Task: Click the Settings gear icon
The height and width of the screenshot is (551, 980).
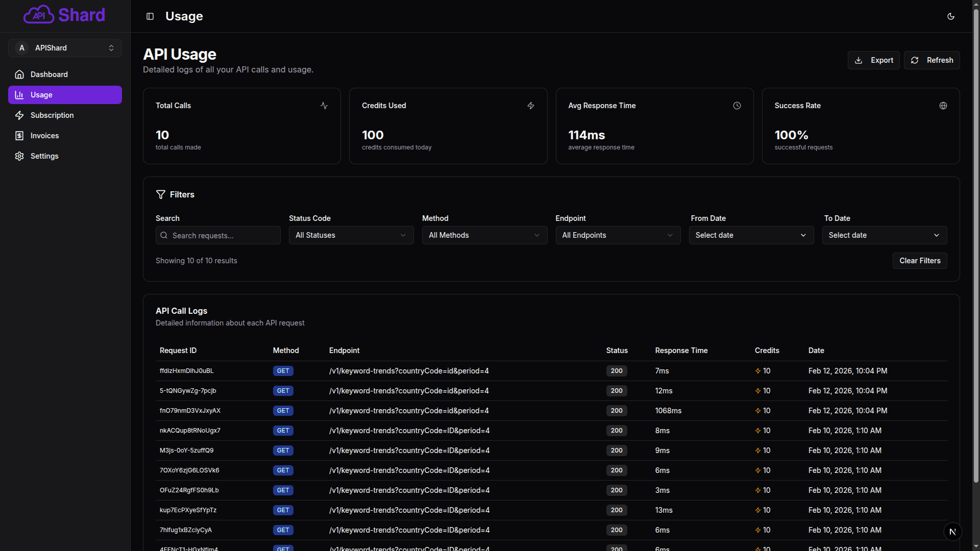Action: pos(19,156)
